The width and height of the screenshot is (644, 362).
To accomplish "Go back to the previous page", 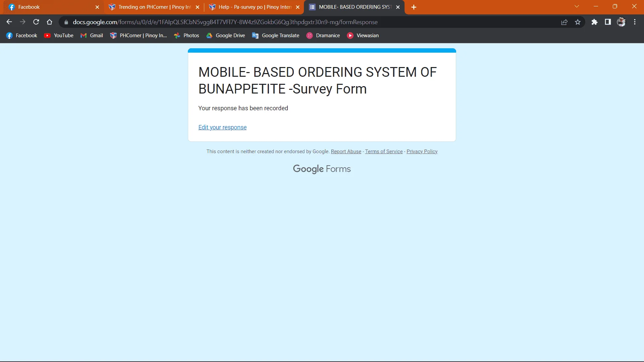I will 9,22.
